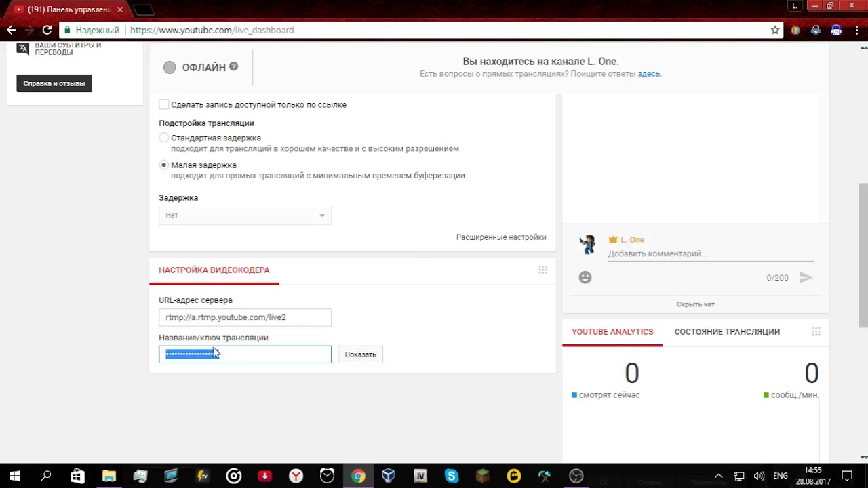
Task: Click the 'здесь' help link
Action: point(649,73)
